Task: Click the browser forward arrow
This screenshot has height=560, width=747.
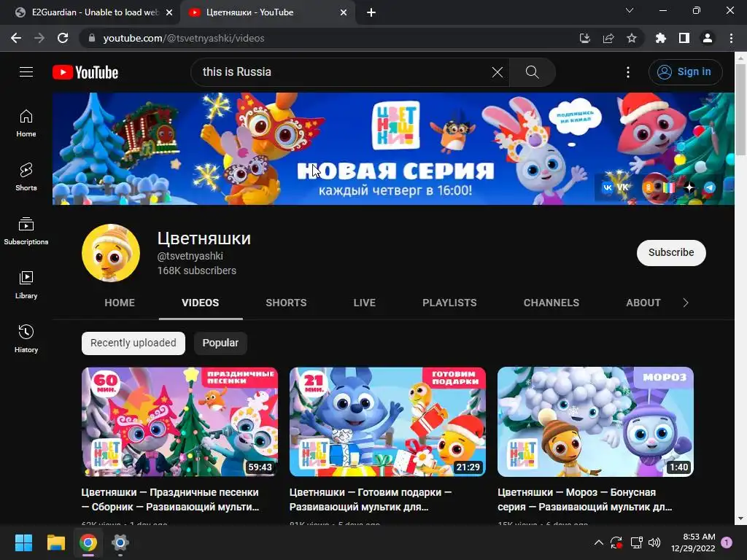Action: pos(39,38)
